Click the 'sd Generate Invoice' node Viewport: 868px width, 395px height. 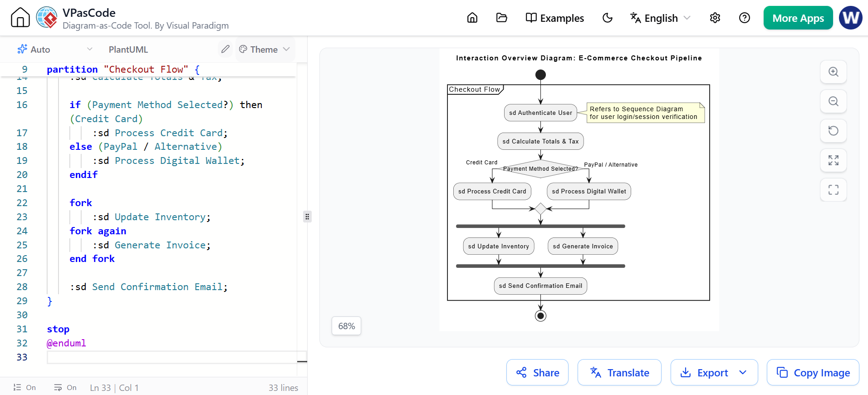click(x=583, y=246)
